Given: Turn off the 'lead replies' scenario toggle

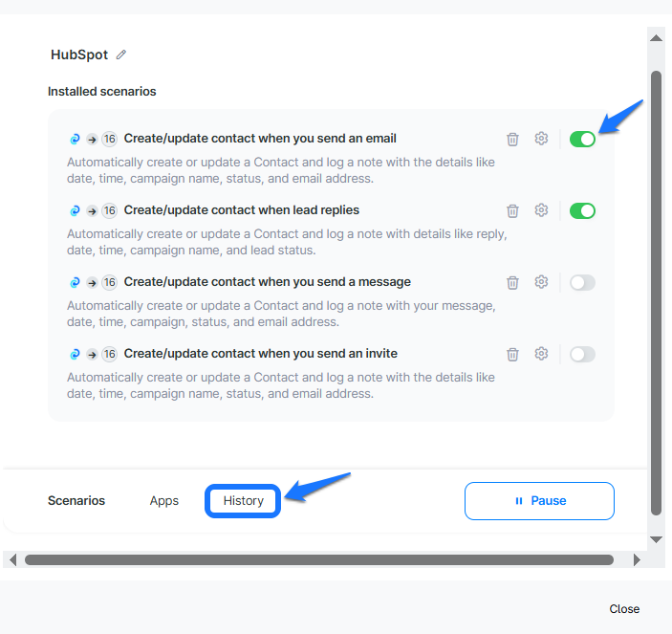Looking at the screenshot, I should [x=582, y=210].
